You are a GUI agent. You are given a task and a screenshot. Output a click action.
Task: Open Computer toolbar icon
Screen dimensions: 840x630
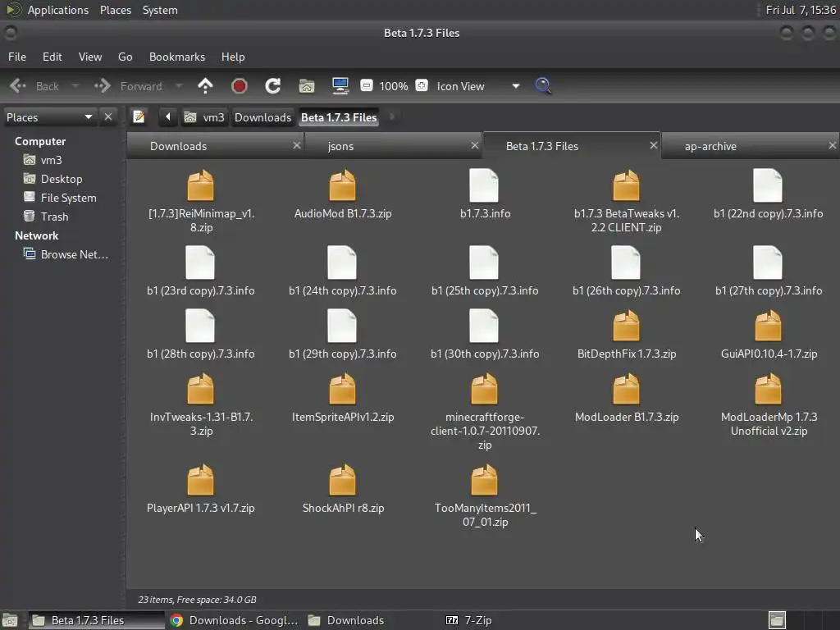point(340,85)
